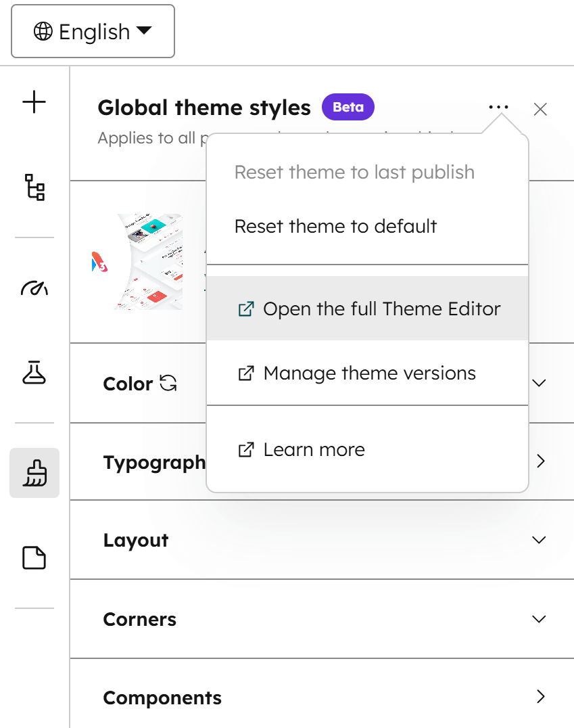Click the performance gauge sidebar icon
This screenshot has width=574, height=728.
click(x=34, y=287)
